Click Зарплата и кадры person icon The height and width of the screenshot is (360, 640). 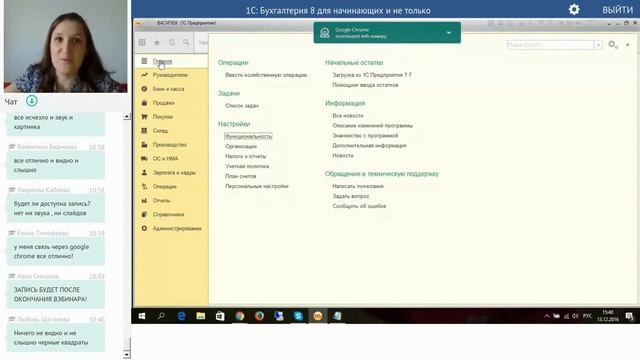144,172
